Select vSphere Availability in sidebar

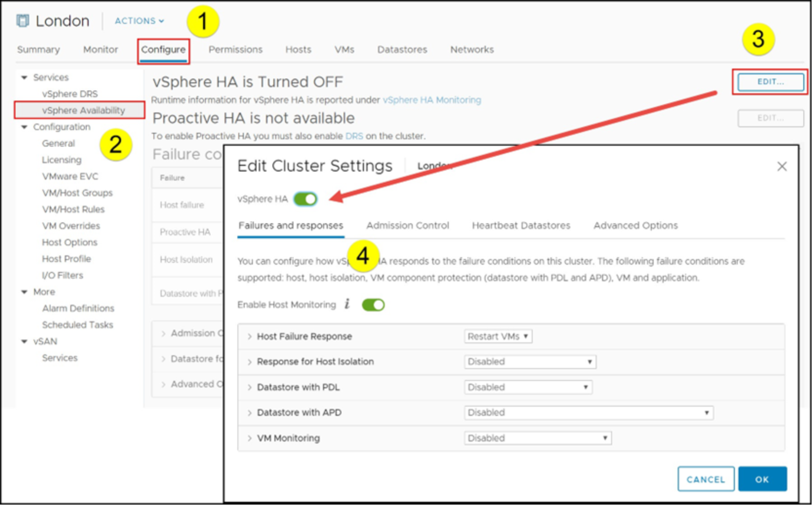83,110
